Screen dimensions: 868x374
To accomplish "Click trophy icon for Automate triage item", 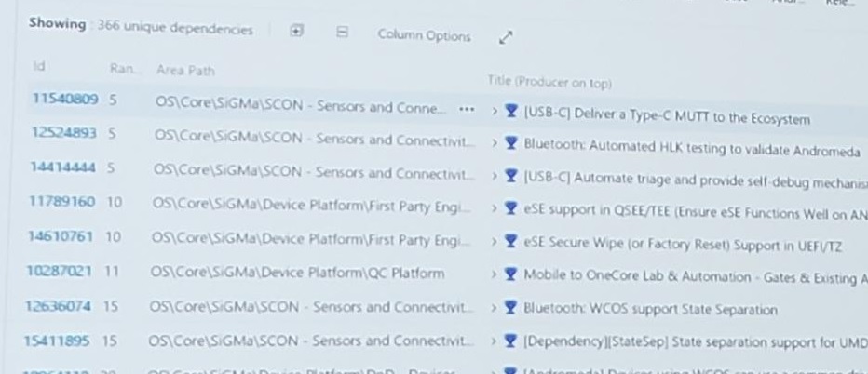I will pyautogui.click(x=511, y=177).
